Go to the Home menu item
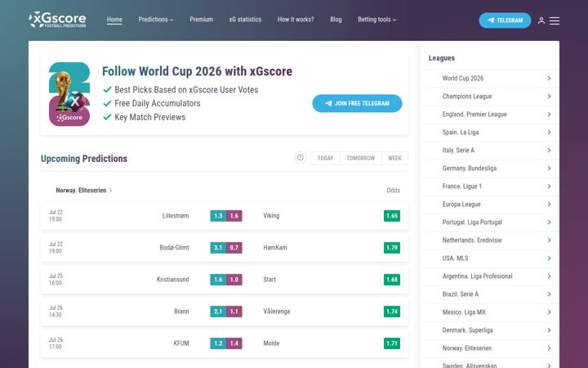Image resolution: width=588 pixels, height=368 pixels. click(114, 20)
